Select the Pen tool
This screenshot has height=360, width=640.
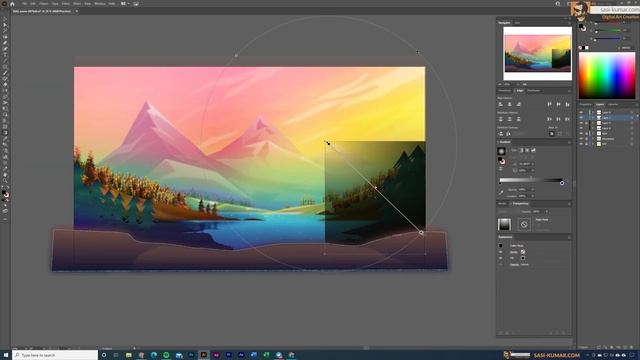(x=5, y=43)
